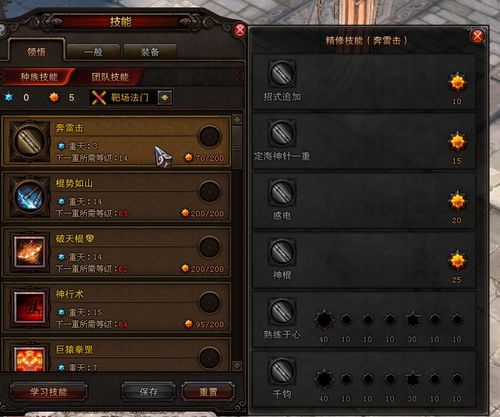Screen dimensions: 500x417
Task: Click the first 40-point node of 千钧
Action: coord(324,379)
